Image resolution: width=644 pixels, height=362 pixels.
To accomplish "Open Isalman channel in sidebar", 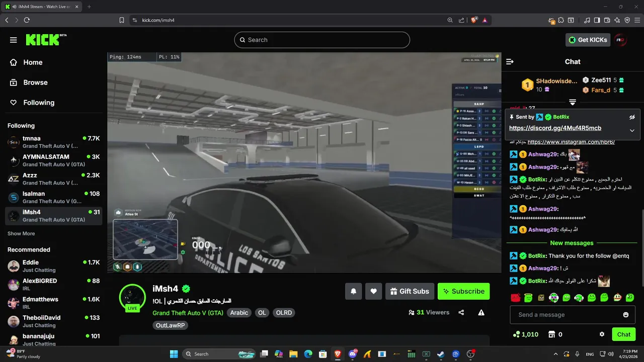I will [x=53, y=197].
